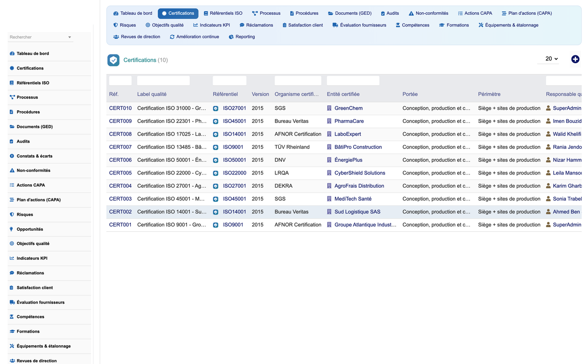This screenshot has height=364, width=588.
Task: Click sidebar Indicateurs KPI chart icon
Action: coord(12,258)
